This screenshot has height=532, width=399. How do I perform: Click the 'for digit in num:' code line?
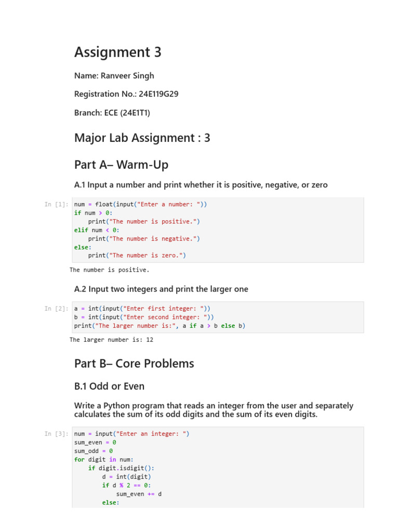104,459
